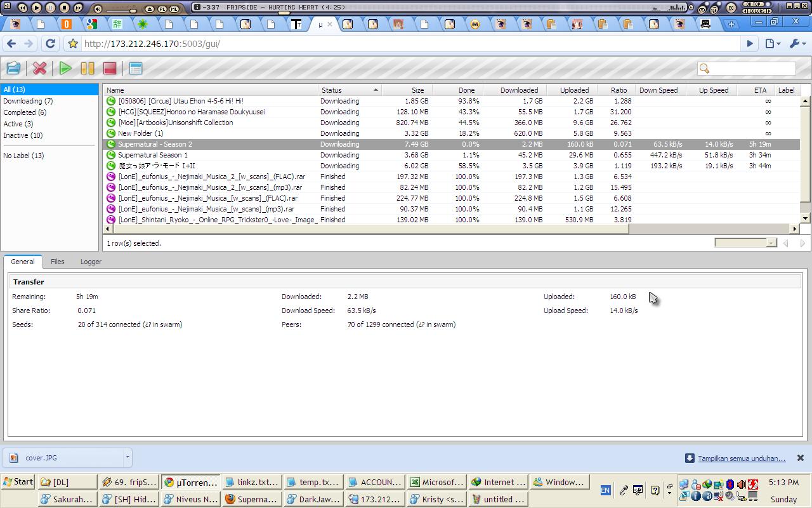Image resolution: width=812 pixels, height=508 pixels.
Task: Click the torrent list down scroll arrow
Action: point(805,218)
